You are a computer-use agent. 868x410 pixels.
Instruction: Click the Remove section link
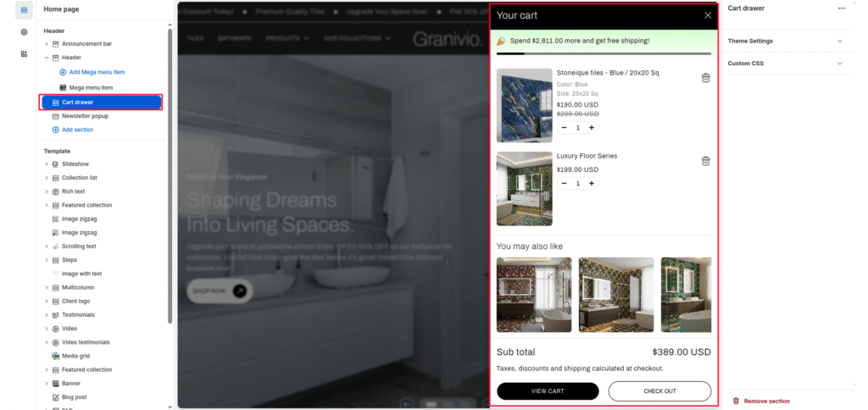coord(766,401)
